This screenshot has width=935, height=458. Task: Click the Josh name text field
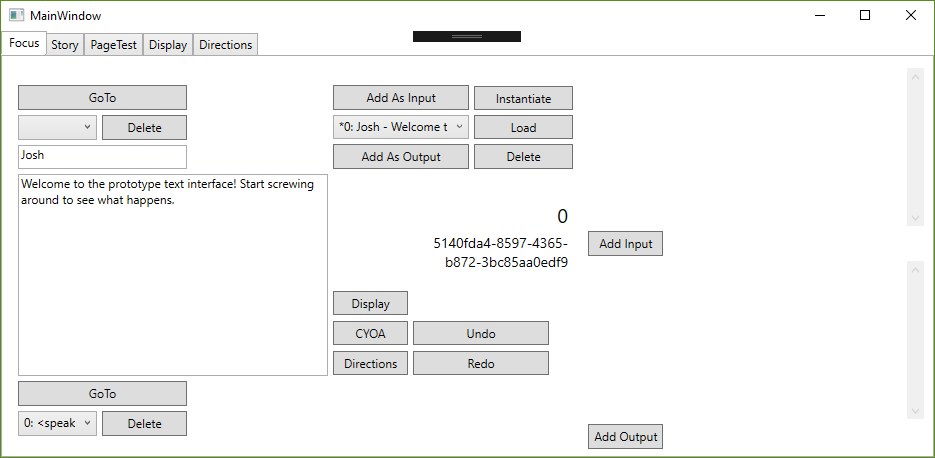pos(102,156)
